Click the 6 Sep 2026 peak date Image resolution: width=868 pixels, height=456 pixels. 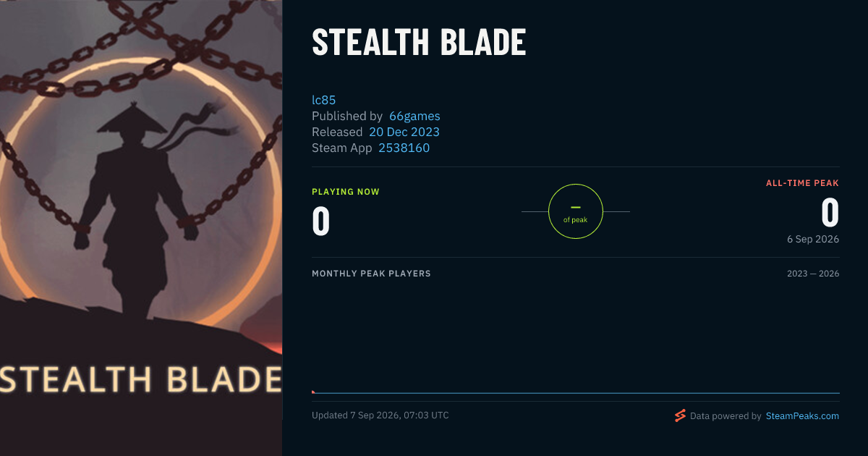[814, 239]
